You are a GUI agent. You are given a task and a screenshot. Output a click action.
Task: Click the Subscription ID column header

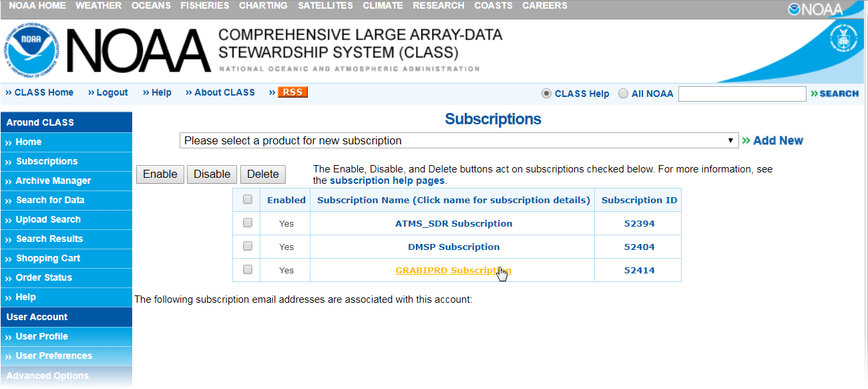tap(639, 200)
